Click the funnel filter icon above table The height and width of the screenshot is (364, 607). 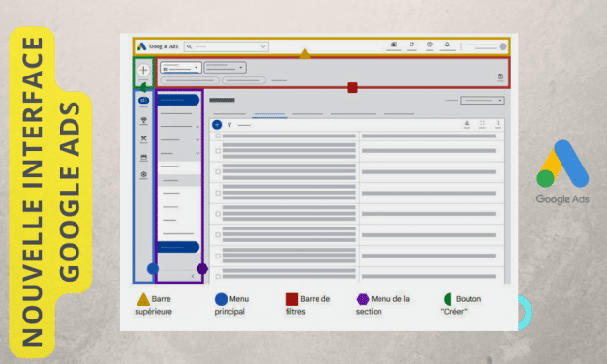[x=229, y=125]
